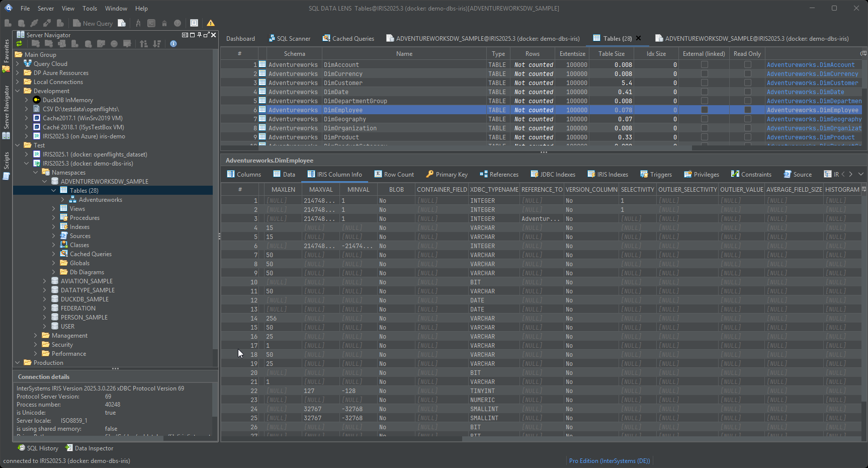Toggle Read Only checkbox for DimDate
Viewport: 868px width, 468px height.
748,92
